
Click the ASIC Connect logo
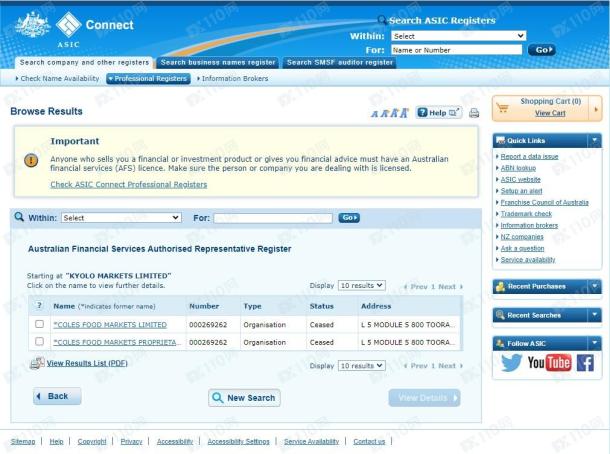74,30
